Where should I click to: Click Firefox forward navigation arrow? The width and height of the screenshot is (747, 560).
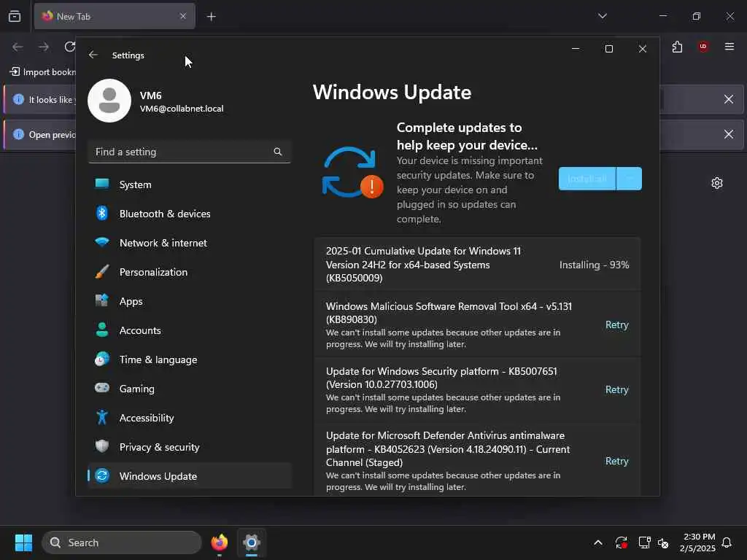pyautogui.click(x=44, y=47)
